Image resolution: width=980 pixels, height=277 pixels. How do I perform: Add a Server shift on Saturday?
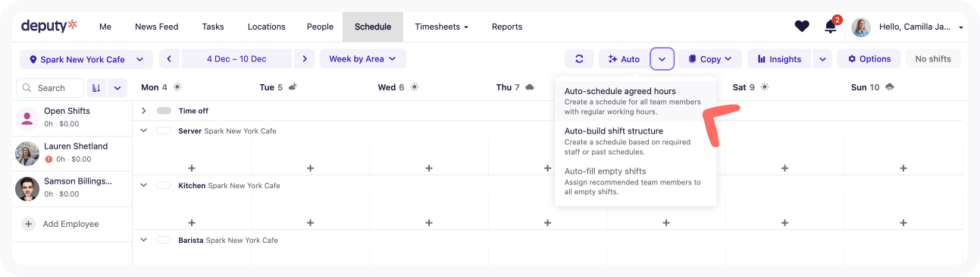[x=784, y=168]
